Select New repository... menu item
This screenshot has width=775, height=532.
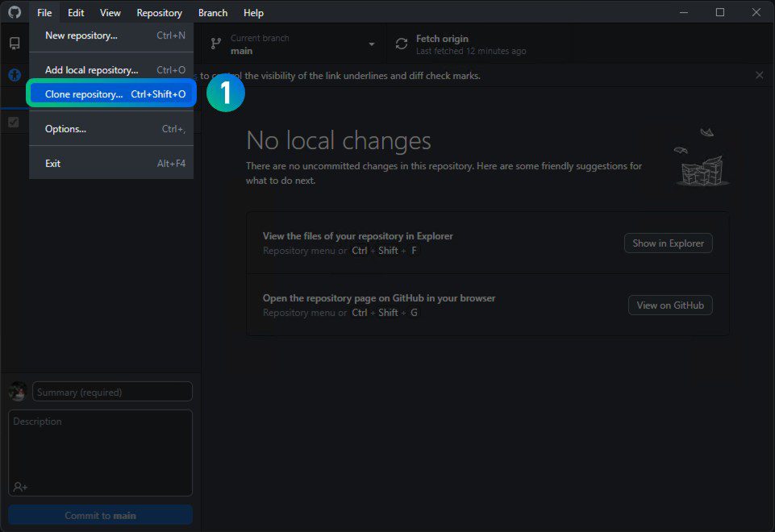tap(111, 35)
